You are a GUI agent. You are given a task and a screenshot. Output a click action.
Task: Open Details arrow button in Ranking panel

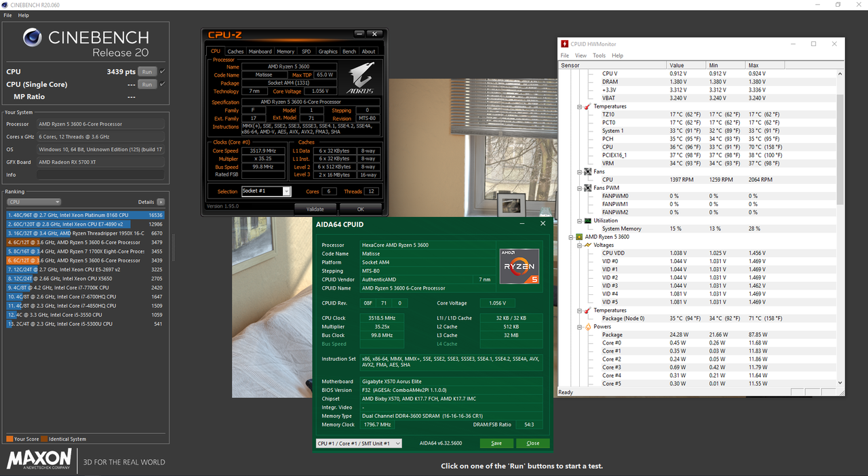(161, 202)
